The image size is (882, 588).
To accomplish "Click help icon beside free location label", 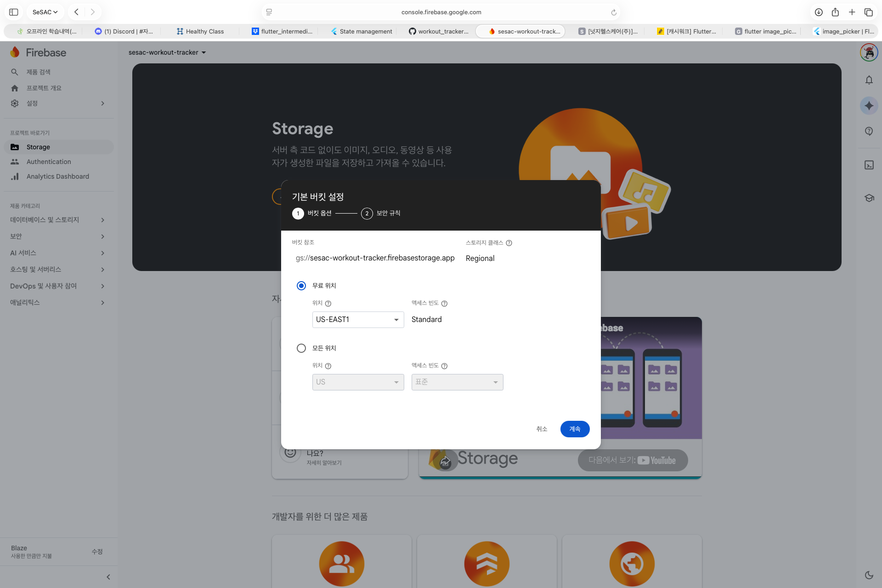I will (x=328, y=304).
